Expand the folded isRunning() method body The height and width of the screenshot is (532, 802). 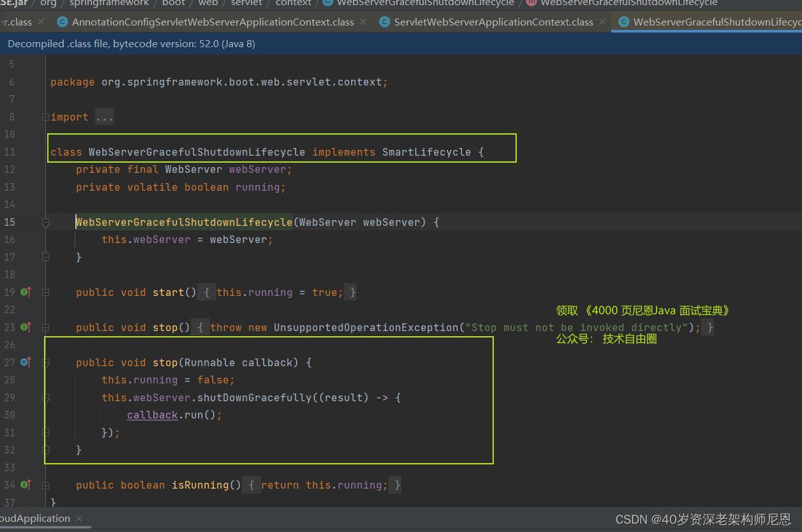tap(45, 485)
